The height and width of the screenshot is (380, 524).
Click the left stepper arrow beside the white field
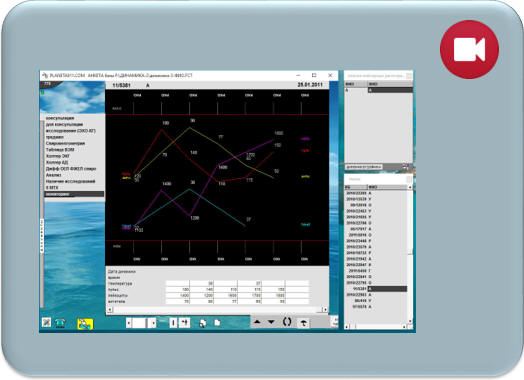point(129,323)
